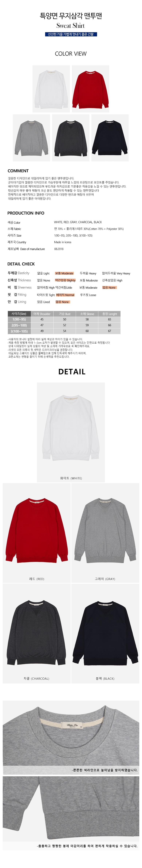Click the neckline label close-up photo
The image size is (142, 868).
coord(71,737)
